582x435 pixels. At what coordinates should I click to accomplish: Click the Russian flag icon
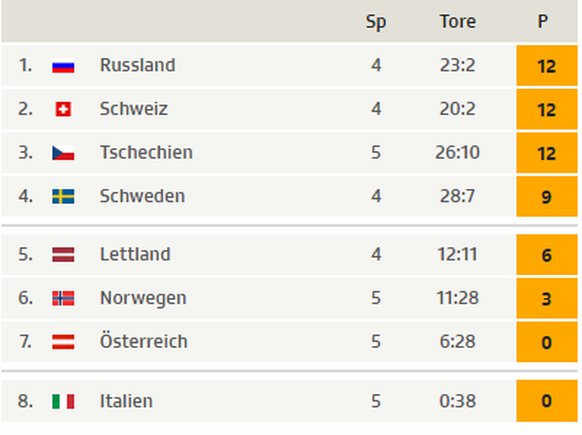(63, 66)
